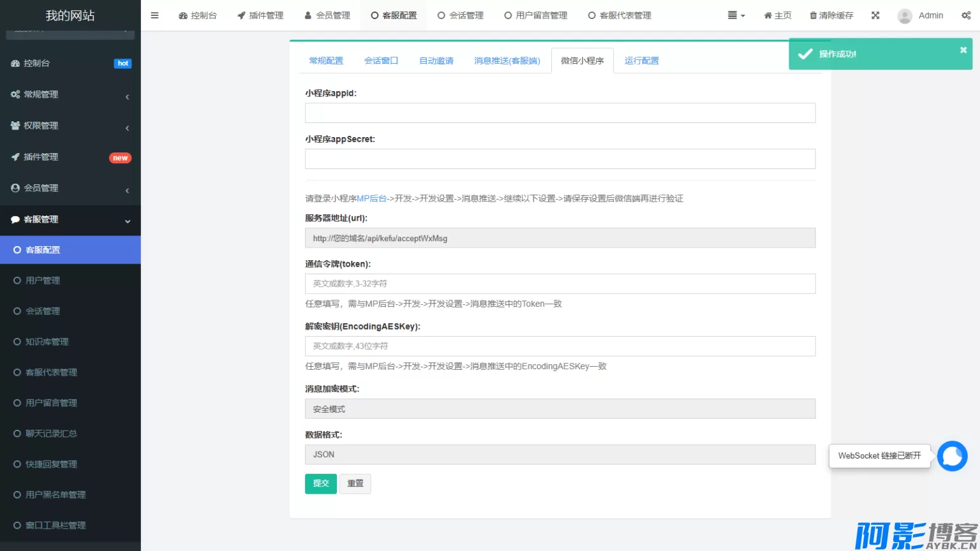Go to 主页 via the home icon
980x551 pixels.
coord(768,15)
